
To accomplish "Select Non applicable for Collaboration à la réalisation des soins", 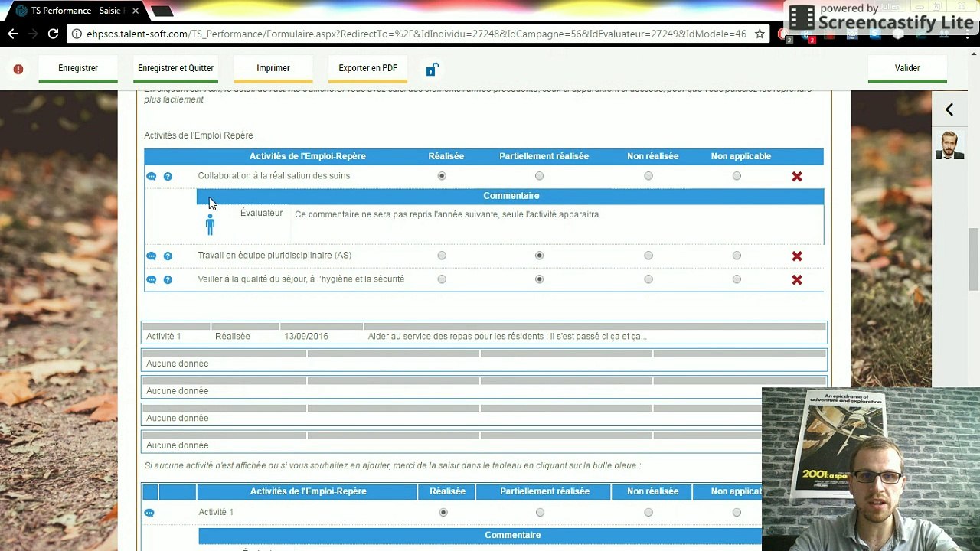I will click(737, 176).
